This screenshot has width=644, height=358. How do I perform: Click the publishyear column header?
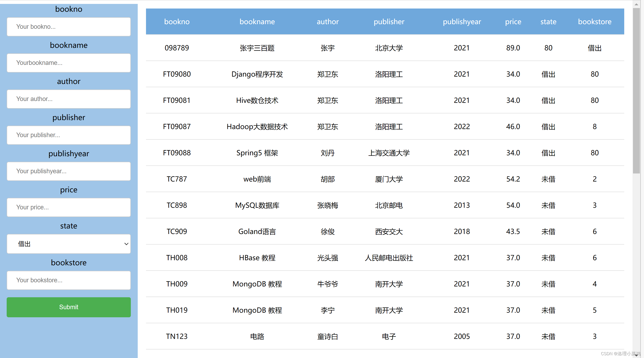click(x=462, y=22)
